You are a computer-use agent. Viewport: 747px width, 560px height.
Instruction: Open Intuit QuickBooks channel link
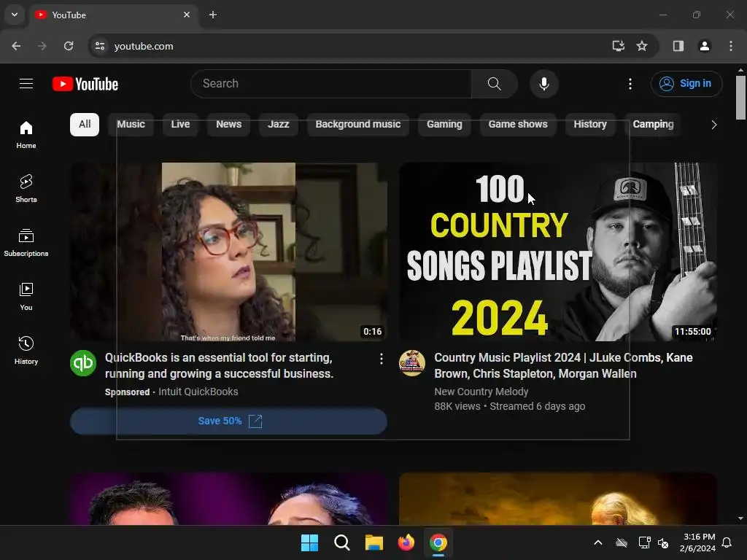198,392
